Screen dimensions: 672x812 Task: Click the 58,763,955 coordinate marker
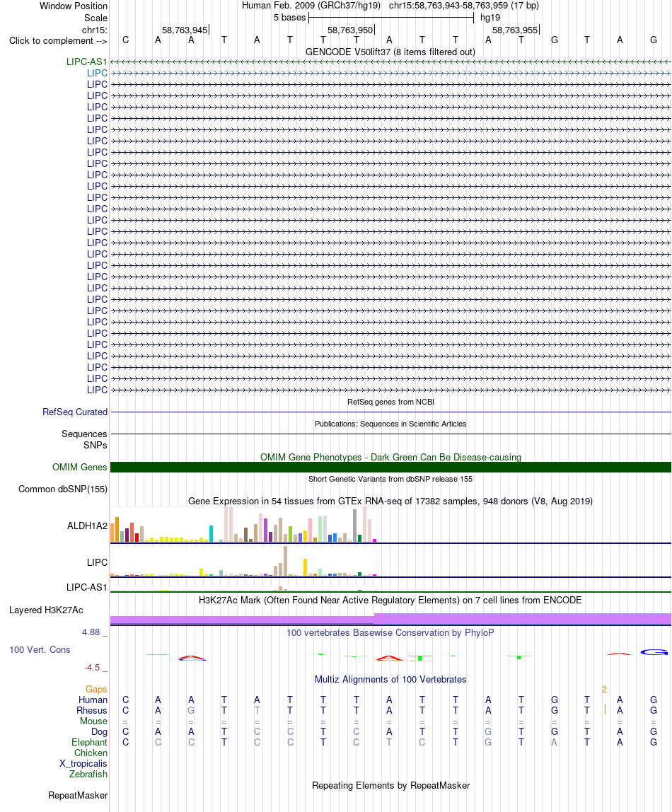pyautogui.click(x=515, y=30)
